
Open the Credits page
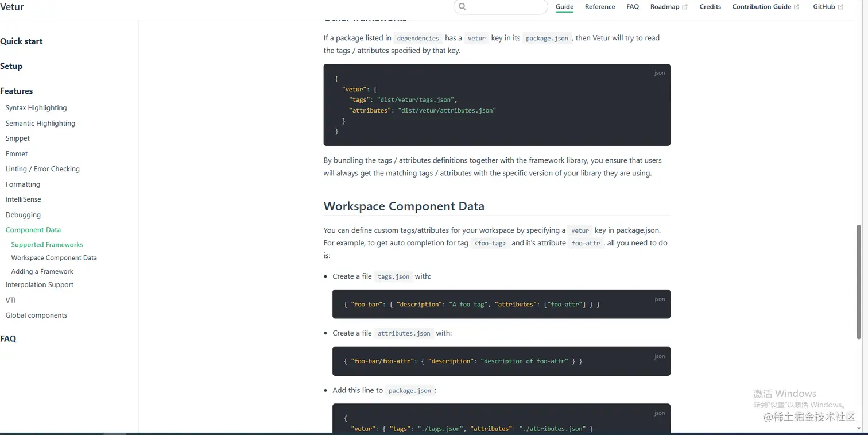(710, 7)
